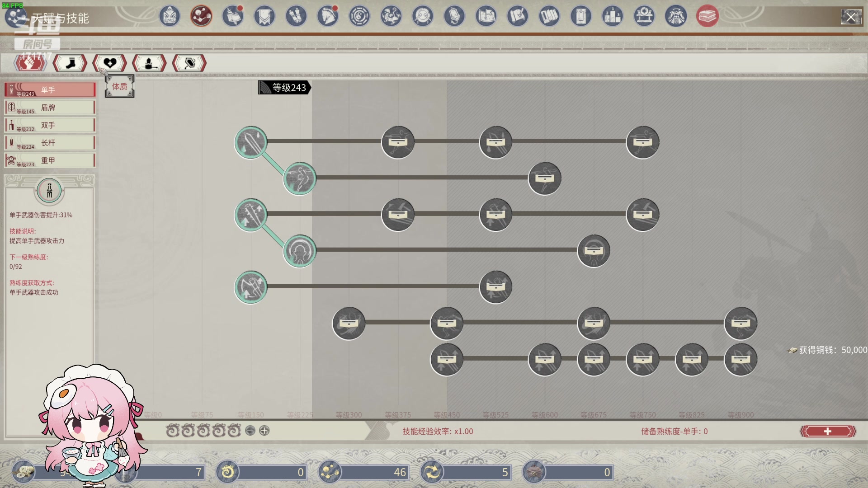
Task: Open the yin-yang bagua menu icon
Action: 359,17
